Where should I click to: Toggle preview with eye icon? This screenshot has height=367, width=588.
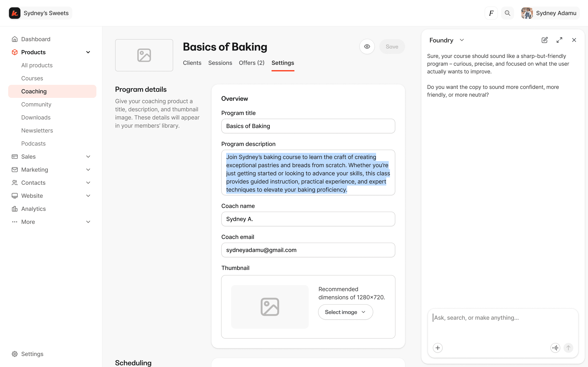(x=367, y=47)
